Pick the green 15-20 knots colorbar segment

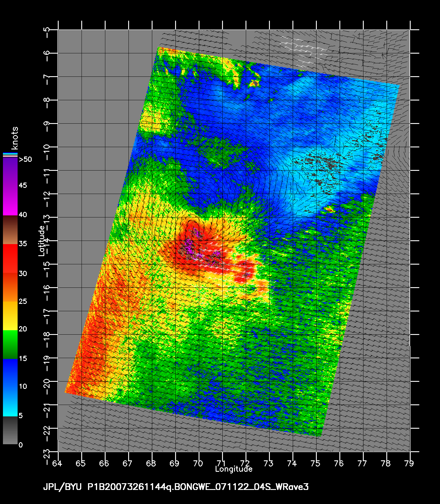point(10,345)
